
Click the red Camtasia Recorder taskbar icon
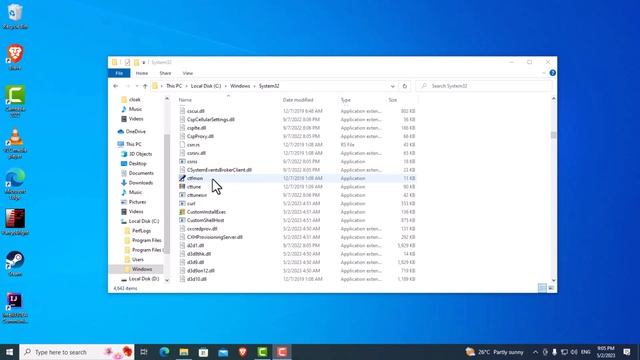click(282, 352)
